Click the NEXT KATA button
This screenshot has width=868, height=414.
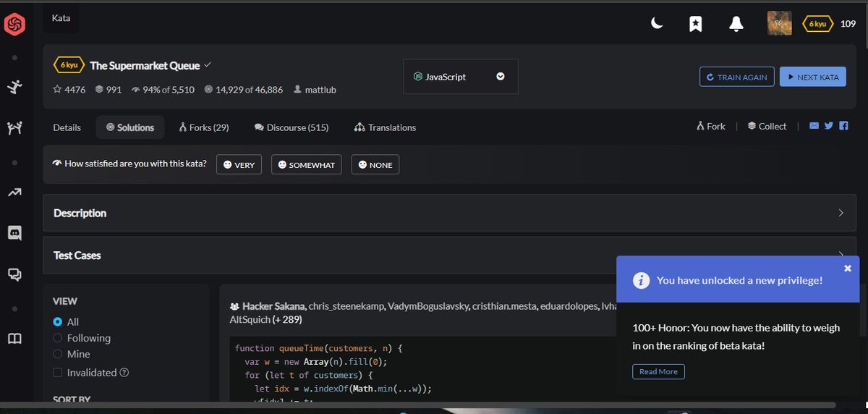[813, 77]
